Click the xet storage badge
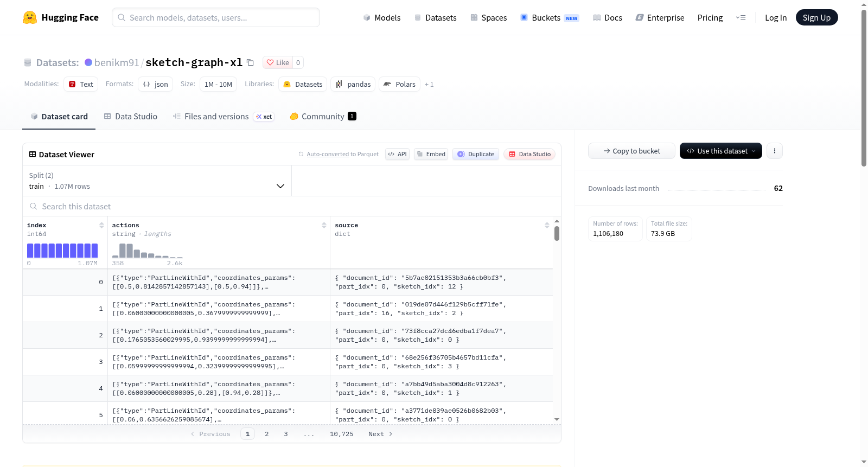This screenshot has width=868, height=467. [x=264, y=117]
